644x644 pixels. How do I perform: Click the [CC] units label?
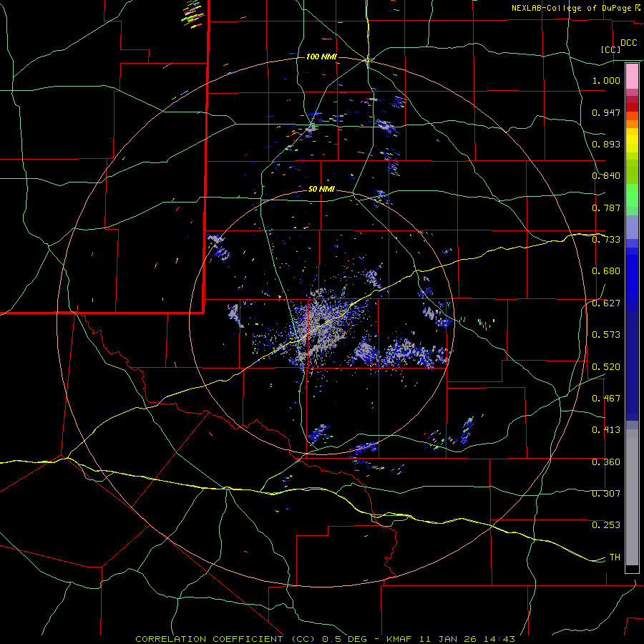click(611, 49)
